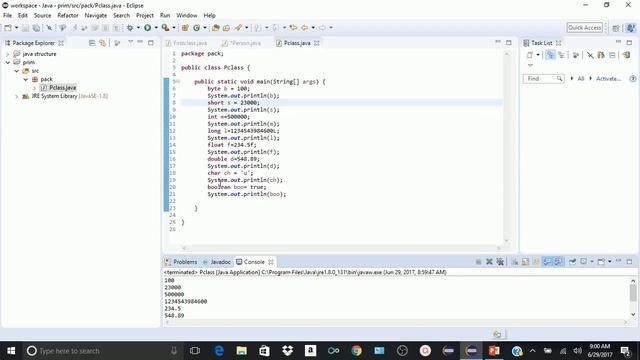The height and width of the screenshot is (360, 640).
Task: Expand Pclass.java tree node arrow
Action: pyautogui.click(x=34, y=88)
